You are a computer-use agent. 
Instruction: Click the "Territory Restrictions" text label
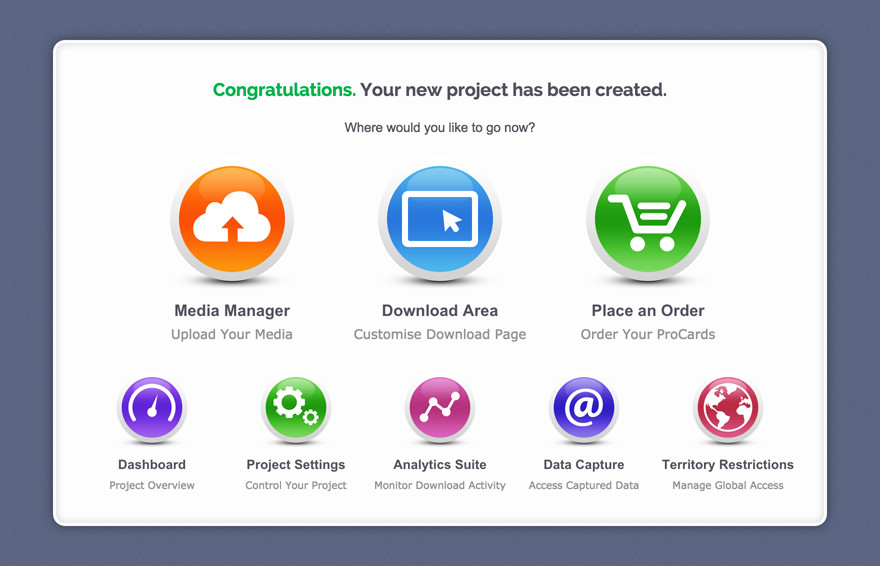(x=728, y=465)
